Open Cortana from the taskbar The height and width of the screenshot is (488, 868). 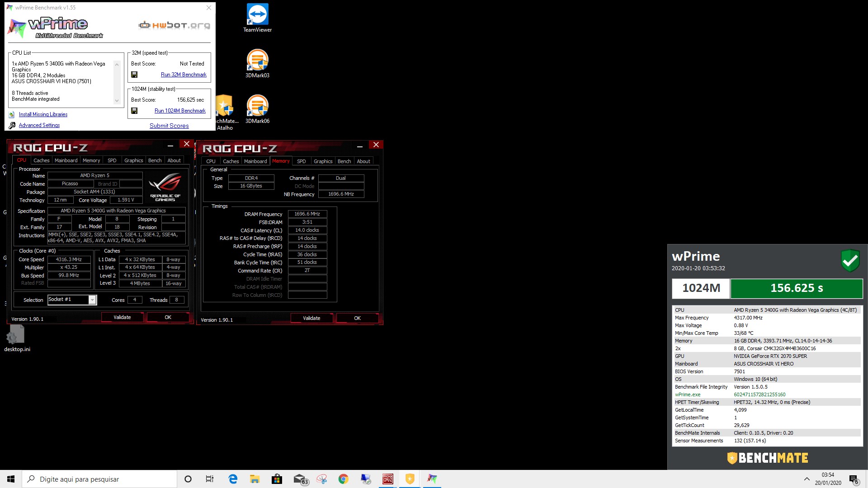point(188,479)
